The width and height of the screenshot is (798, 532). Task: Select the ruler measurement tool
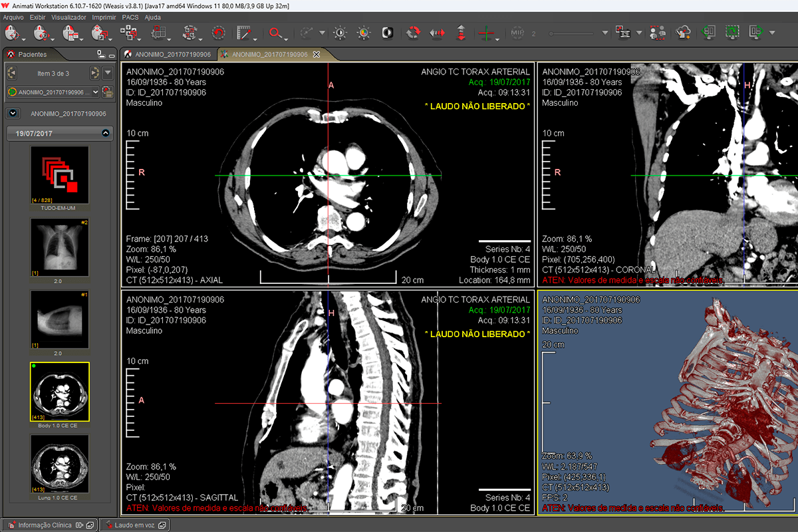click(244, 32)
